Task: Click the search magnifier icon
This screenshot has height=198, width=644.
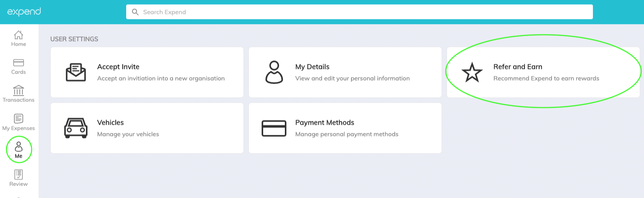Action: point(135,12)
